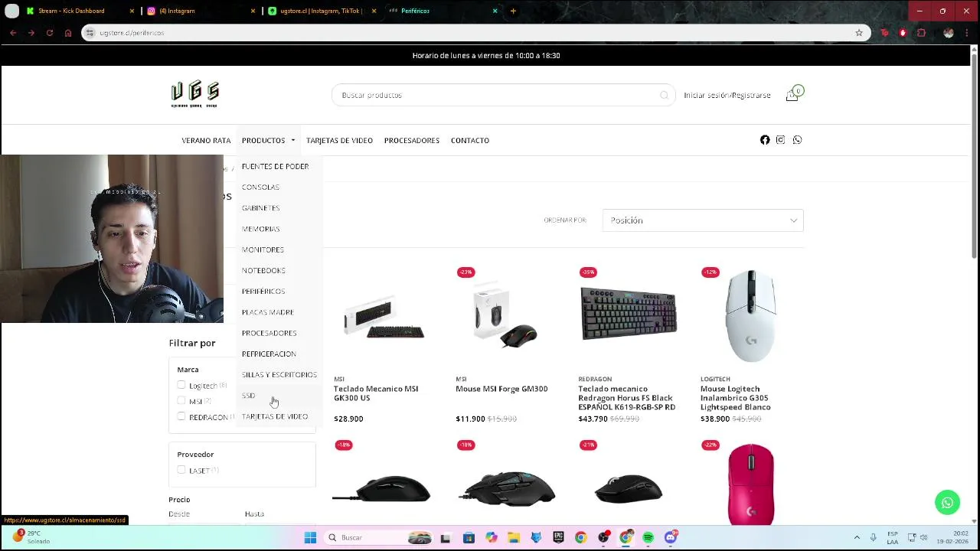
Task: Check the Logitech brand filter
Action: [181, 385]
